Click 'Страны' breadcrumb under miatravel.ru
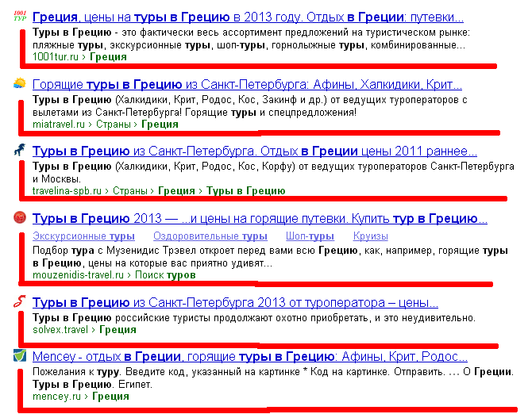Image resolution: width=532 pixels, height=414 pixels. (114, 124)
